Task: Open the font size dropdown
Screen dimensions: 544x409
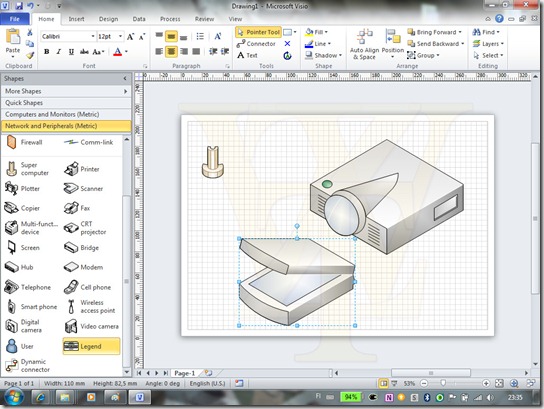Action: coord(120,36)
